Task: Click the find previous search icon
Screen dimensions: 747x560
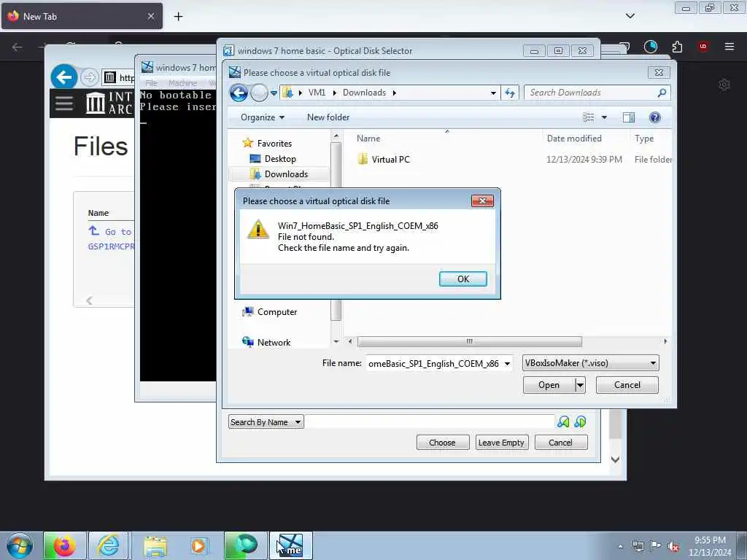Action: [563, 422]
